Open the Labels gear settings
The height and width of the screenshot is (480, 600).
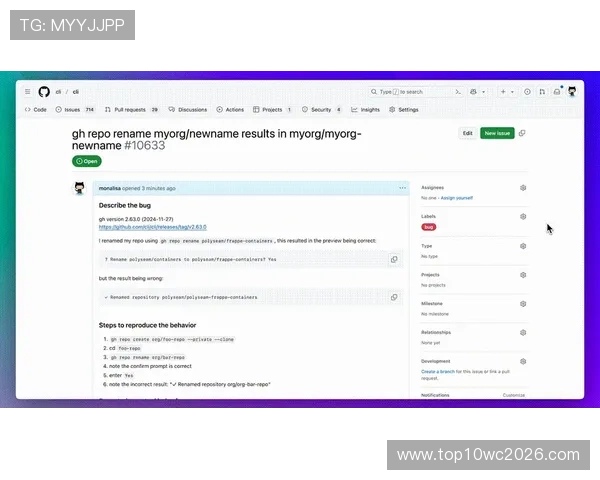(x=523, y=217)
